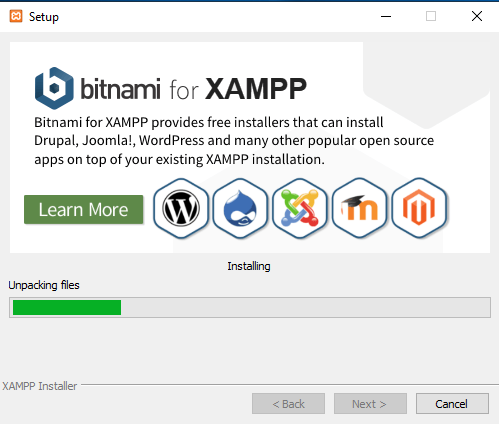This screenshot has height=424, width=499.
Task: Cancel the XAMPP installation
Action: click(x=452, y=404)
